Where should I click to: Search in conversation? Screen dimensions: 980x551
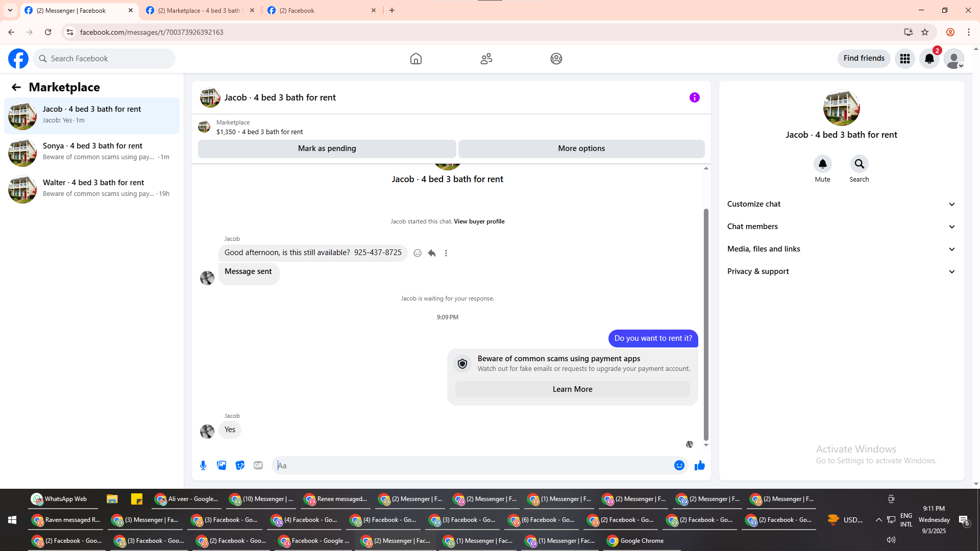860,164
